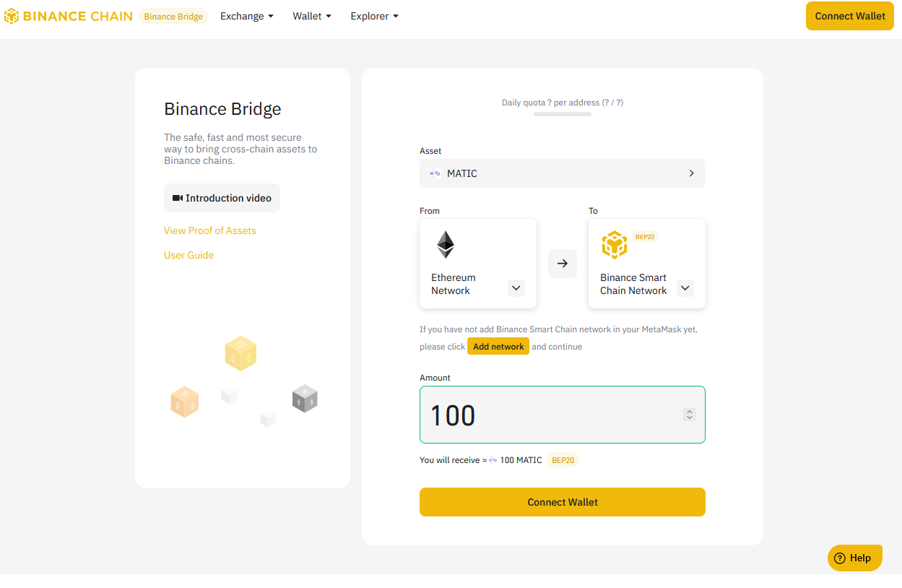Click the MATIC token icon in Asset field
The image size is (902, 588).
[435, 173]
